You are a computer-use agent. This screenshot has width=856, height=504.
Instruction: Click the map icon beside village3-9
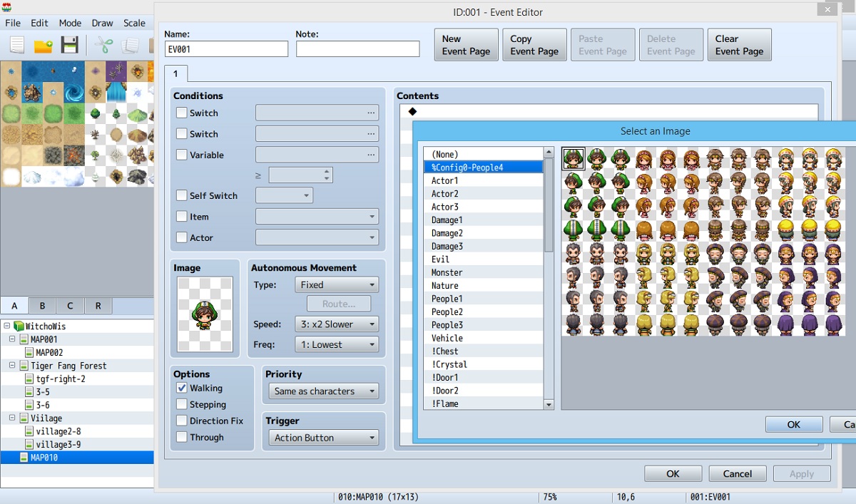click(x=29, y=444)
